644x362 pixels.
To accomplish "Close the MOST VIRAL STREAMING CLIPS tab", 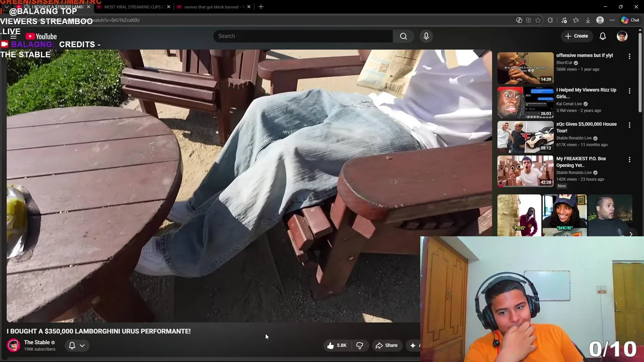I will [169, 7].
